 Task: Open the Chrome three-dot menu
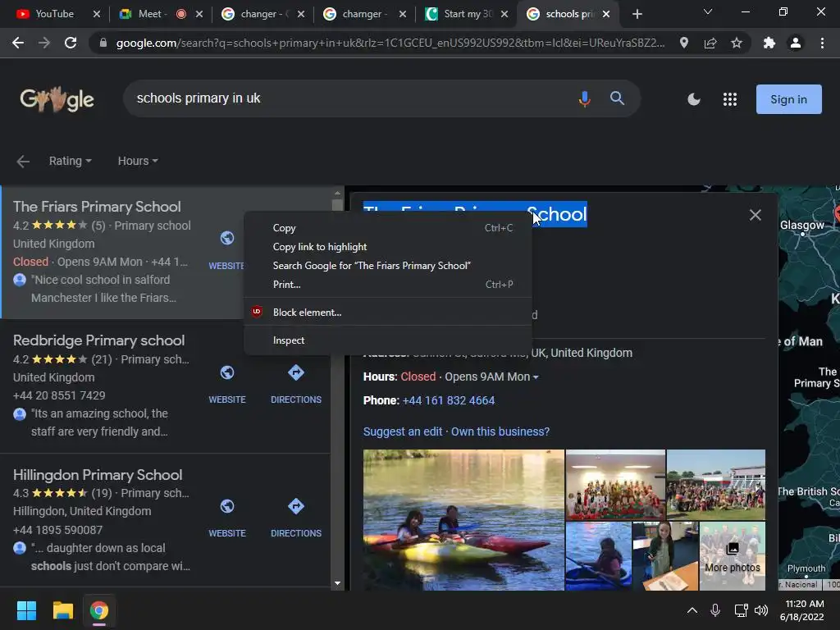[x=822, y=43]
